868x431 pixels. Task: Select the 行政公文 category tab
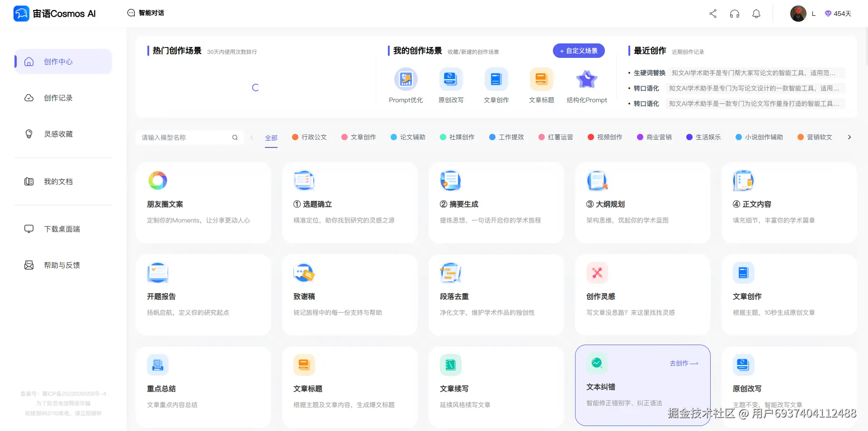[310, 137]
